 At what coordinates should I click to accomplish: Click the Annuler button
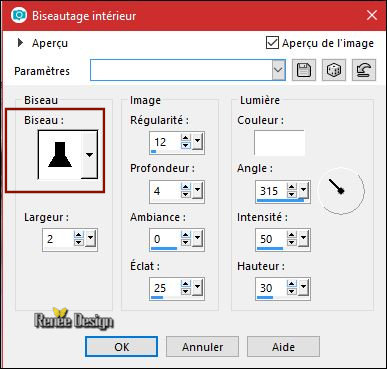coord(202,347)
